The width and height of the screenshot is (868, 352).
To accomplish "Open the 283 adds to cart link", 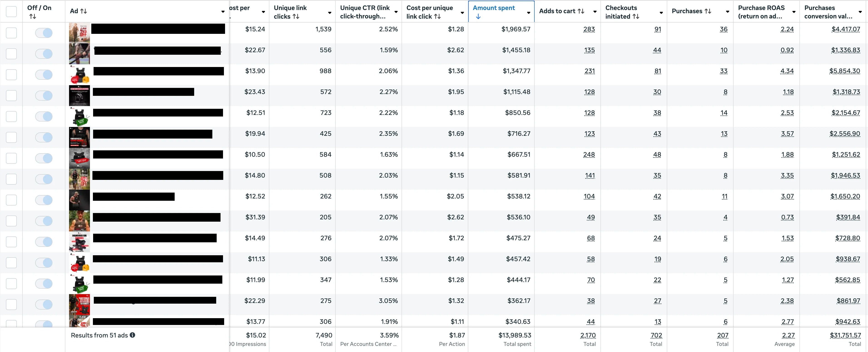I will 589,29.
